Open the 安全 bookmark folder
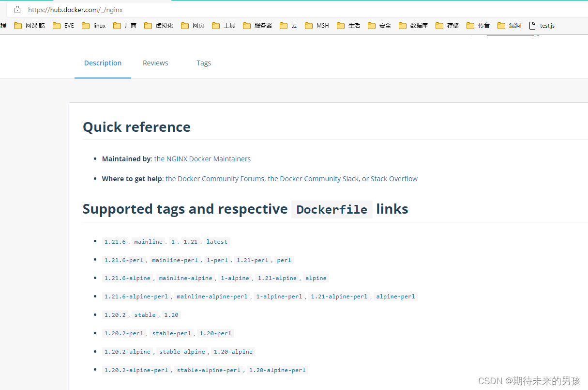This screenshot has height=390, width=588. (379, 26)
